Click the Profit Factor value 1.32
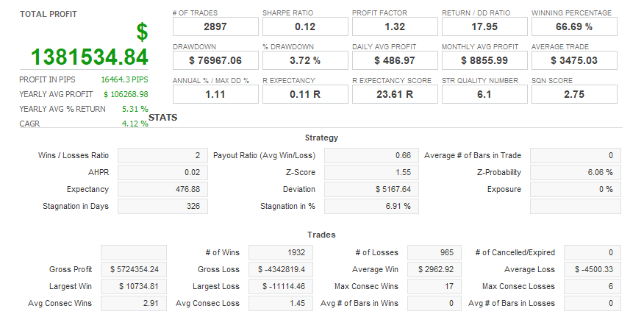The height and width of the screenshot is (317, 644). 394,26
